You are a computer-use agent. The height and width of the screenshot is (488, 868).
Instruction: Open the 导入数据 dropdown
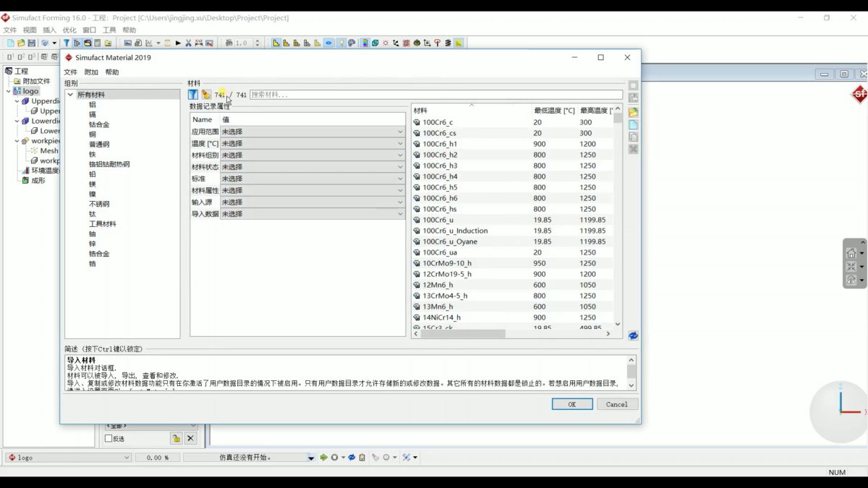coord(312,214)
